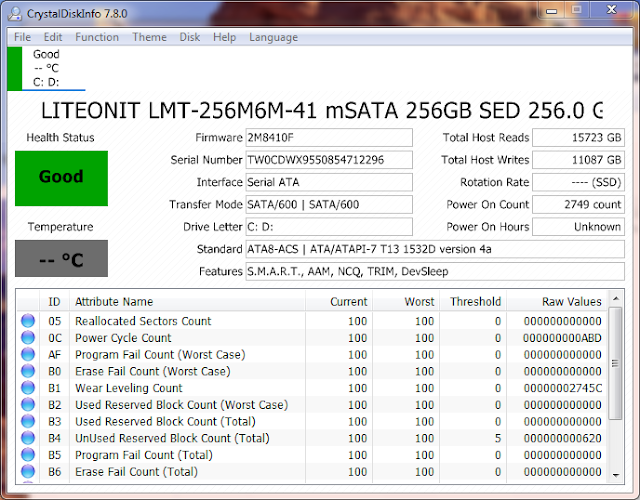Click raw value 00000000620

coord(562,438)
